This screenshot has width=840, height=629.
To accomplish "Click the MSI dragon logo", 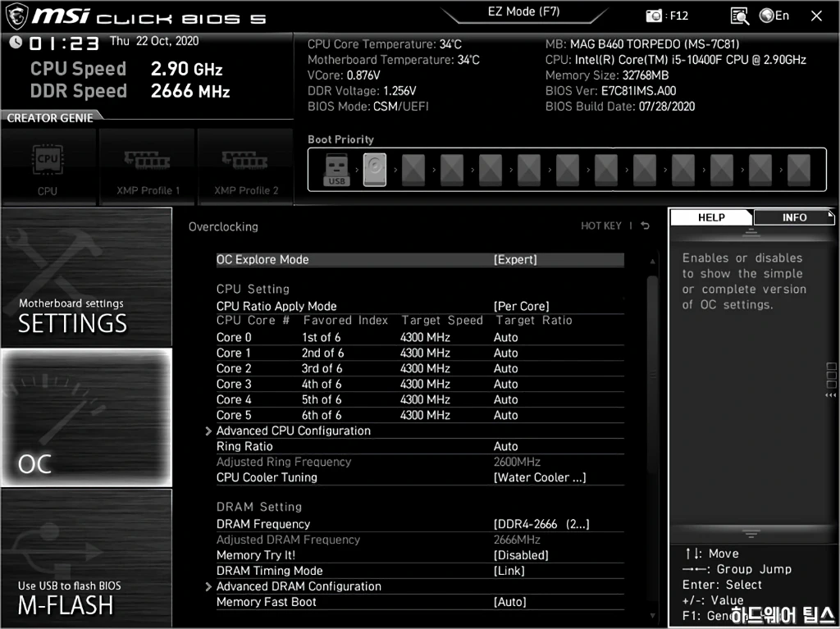I will coord(16,16).
